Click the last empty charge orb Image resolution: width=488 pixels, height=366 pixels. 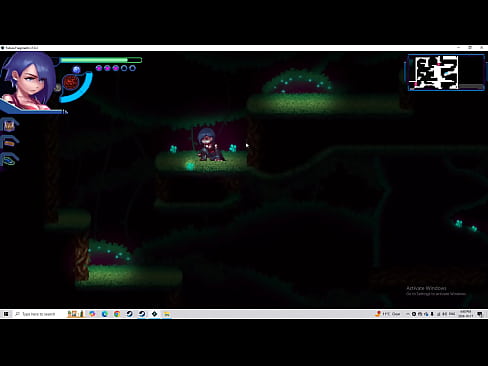click(x=132, y=68)
